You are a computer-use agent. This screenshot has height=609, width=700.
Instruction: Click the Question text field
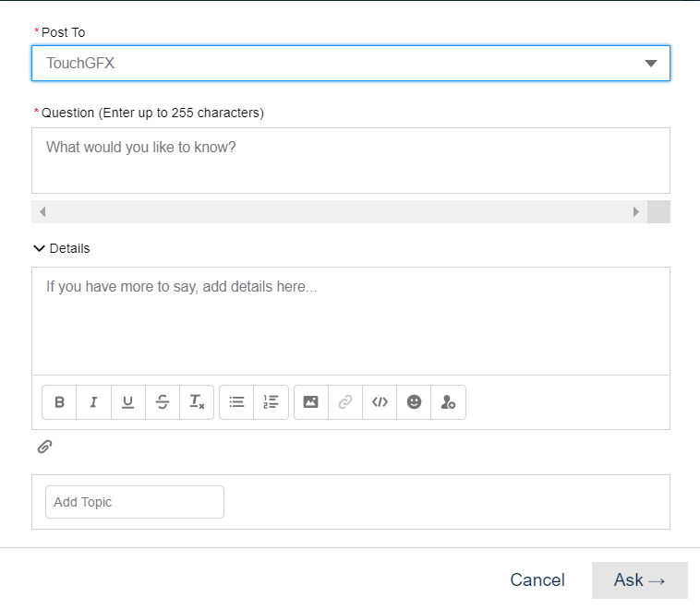click(351, 161)
